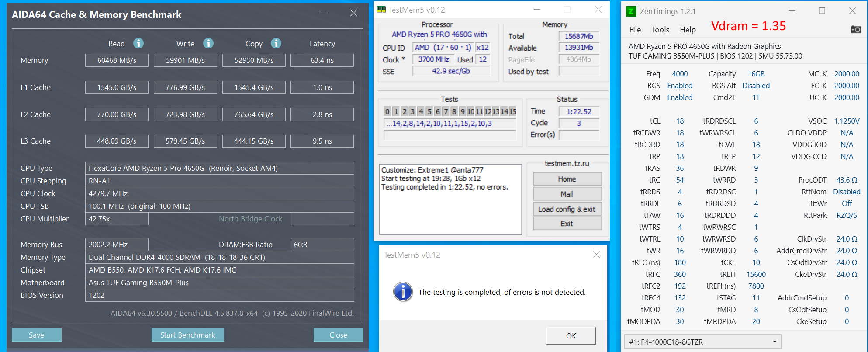This screenshot has width=868, height=352.
Task: Select the Memory Read 60468 MB/s field
Action: pyautogui.click(x=117, y=60)
